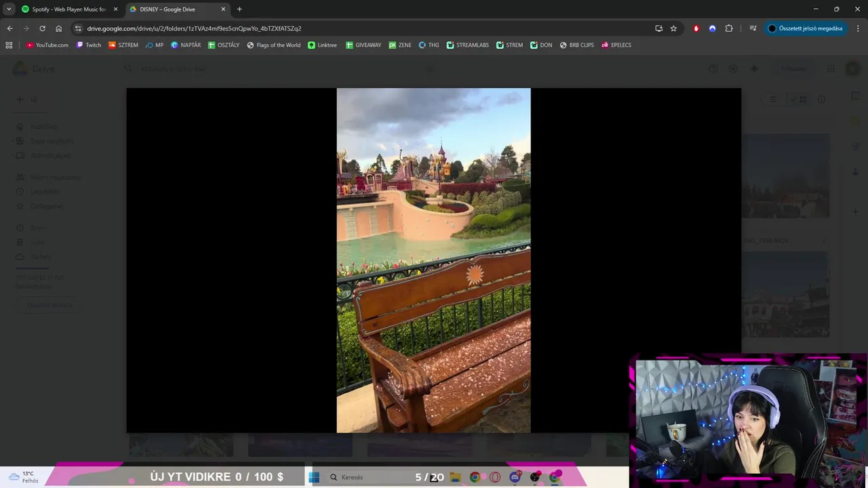Open the red extension icon

tap(696, 28)
